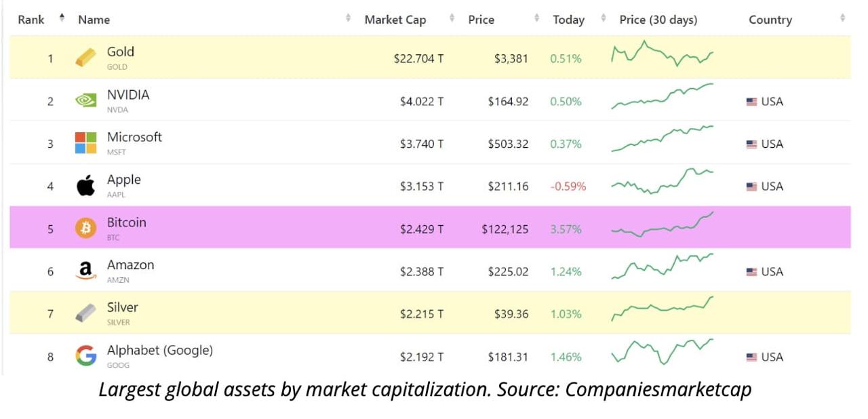The image size is (868, 419).
Task: Open the Alphabet (Google) name link
Action: 160,351
